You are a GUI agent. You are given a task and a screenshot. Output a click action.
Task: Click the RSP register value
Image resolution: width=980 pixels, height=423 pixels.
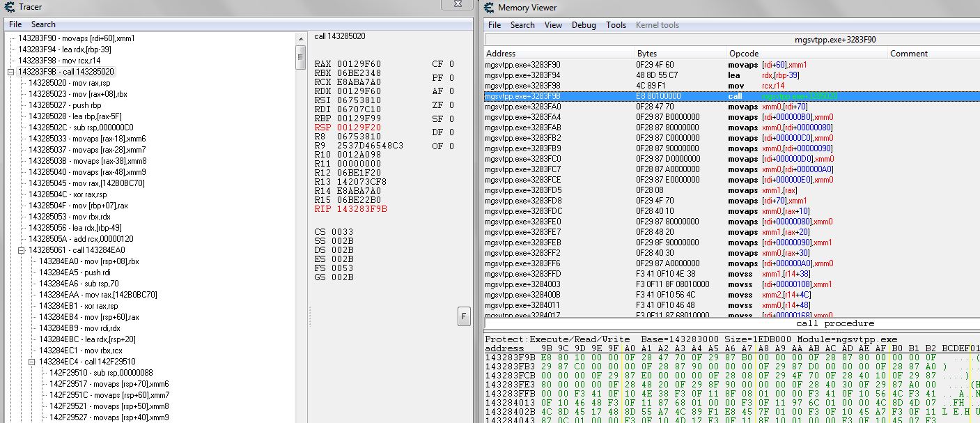pyautogui.click(x=359, y=128)
